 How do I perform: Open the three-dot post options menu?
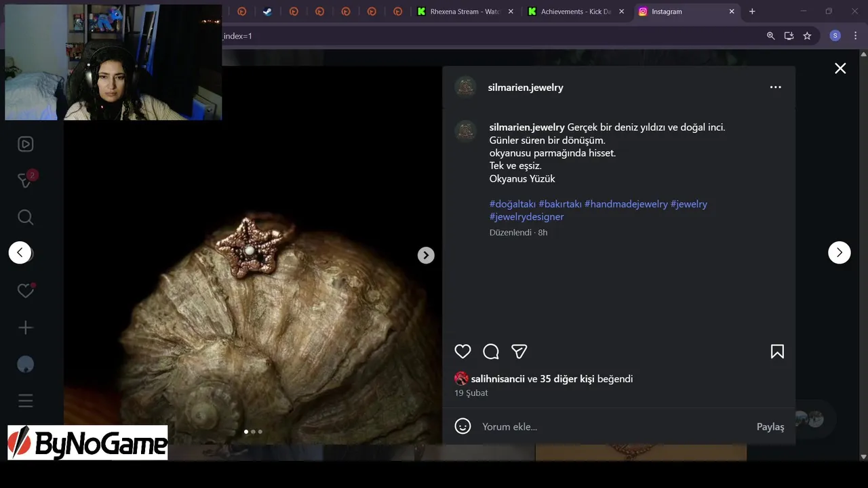click(x=775, y=87)
